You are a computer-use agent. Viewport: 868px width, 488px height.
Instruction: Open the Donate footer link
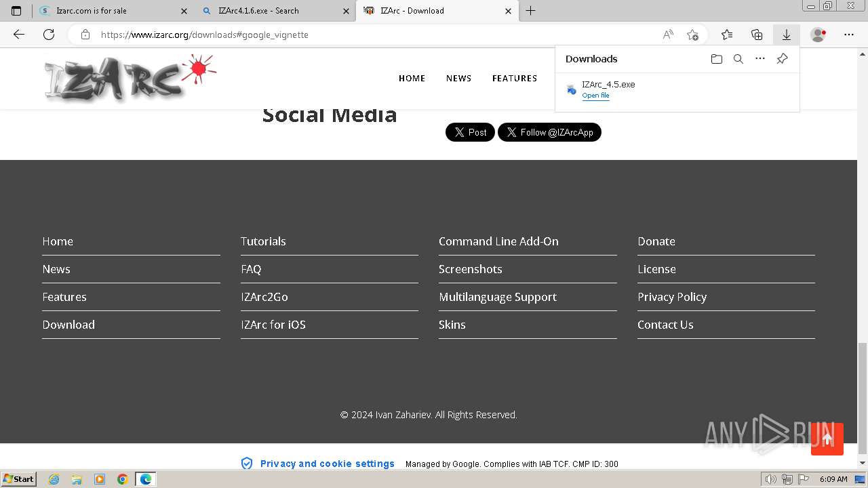(656, 241)
